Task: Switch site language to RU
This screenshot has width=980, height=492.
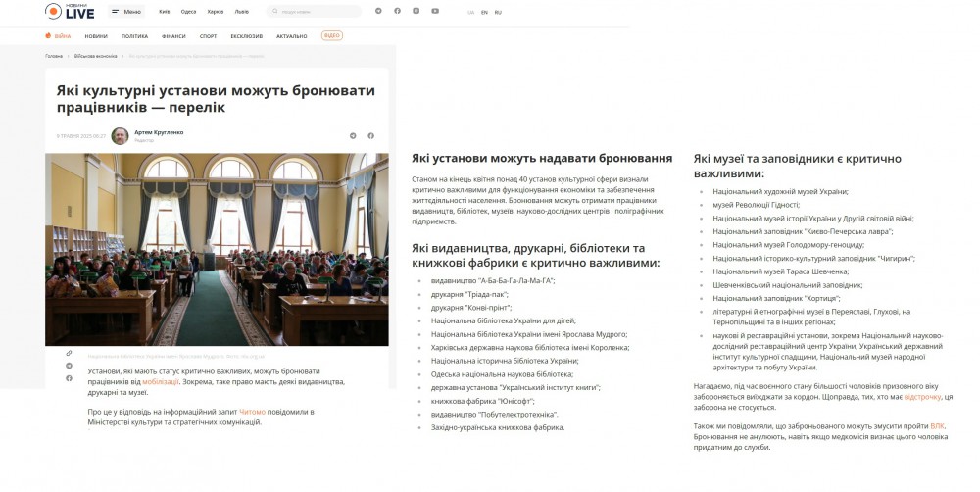Action: pyautogui.click(x=498, y=12)
